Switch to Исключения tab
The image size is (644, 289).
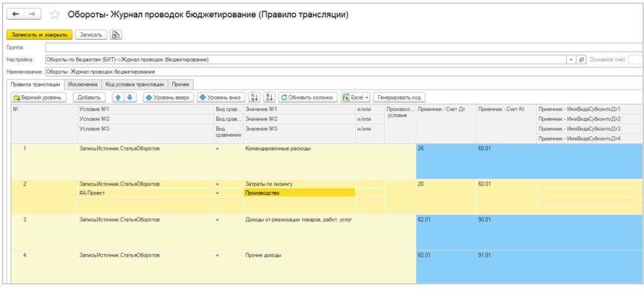pyautogui.click(x=83, y=84)
